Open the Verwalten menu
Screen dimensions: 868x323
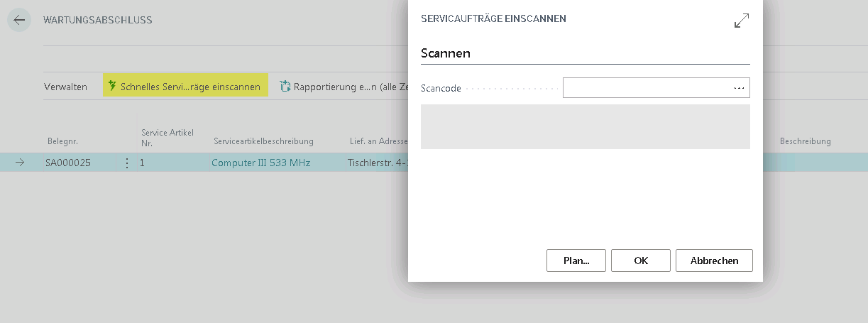pyautogui.click(x=65, y=87)
